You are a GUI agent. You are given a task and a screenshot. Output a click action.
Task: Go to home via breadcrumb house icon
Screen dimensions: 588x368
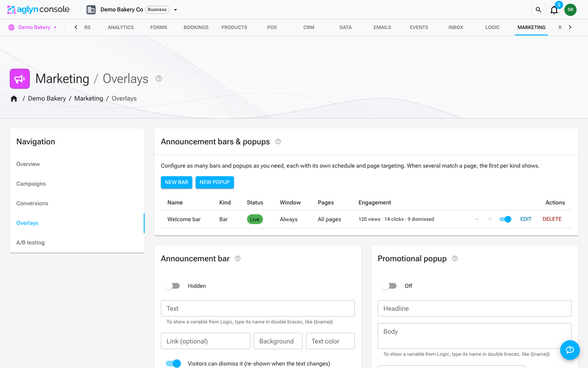tap(14, 99)
